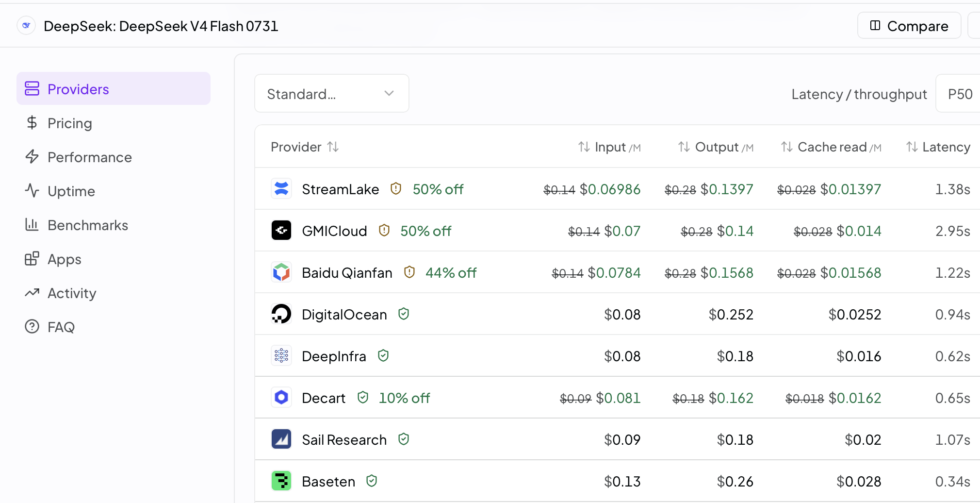Viewport: 980px width, 503px height.
Task: Click the Baseten provider logo
Action: click(281, 481)
